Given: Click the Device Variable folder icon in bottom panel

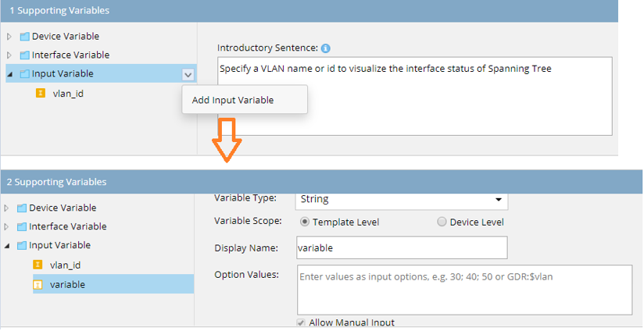Looking at the screenshot, I should tap(21, 208).
